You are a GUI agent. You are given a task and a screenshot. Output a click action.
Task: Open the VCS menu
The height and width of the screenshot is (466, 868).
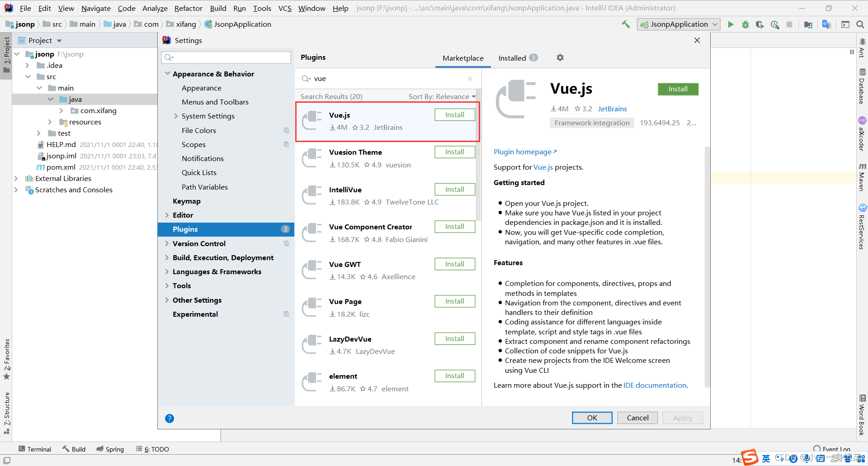(285, 8)
